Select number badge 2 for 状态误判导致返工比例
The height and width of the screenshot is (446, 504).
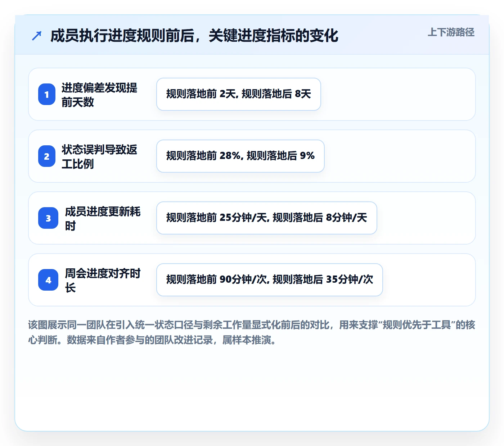[x=47, y=156]
